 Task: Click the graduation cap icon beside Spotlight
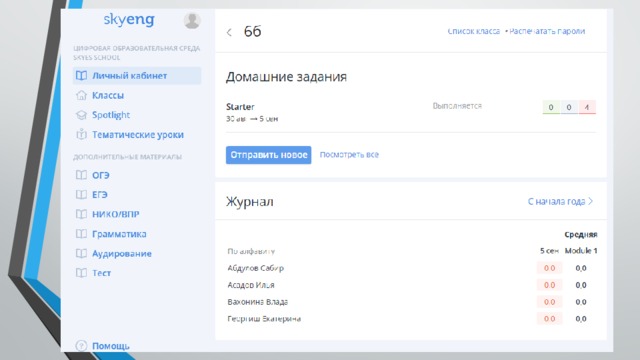tap(81, 115)
